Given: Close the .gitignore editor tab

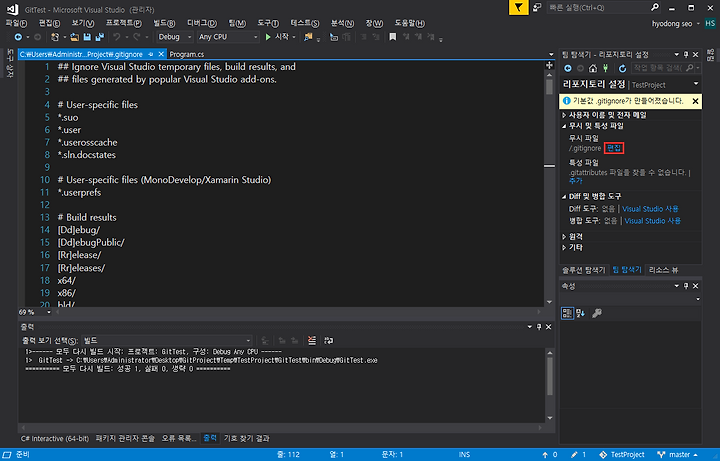Looking at the screenshot, I should tap(161, 54).
